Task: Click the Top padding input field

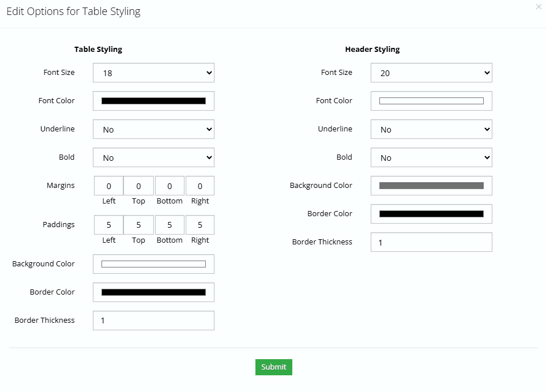Action: [138, 225]
